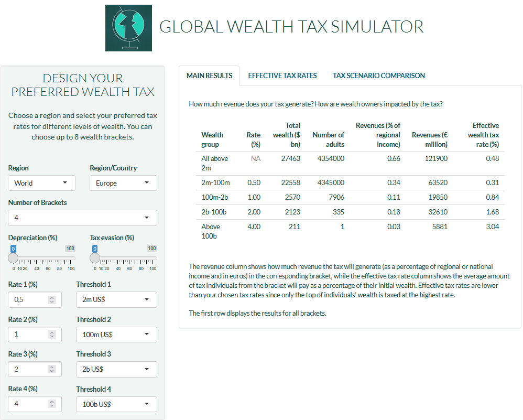This screenshot has height=420, width=523.
Task: Click the Depreciation slider handle
Action: (13, 259)
